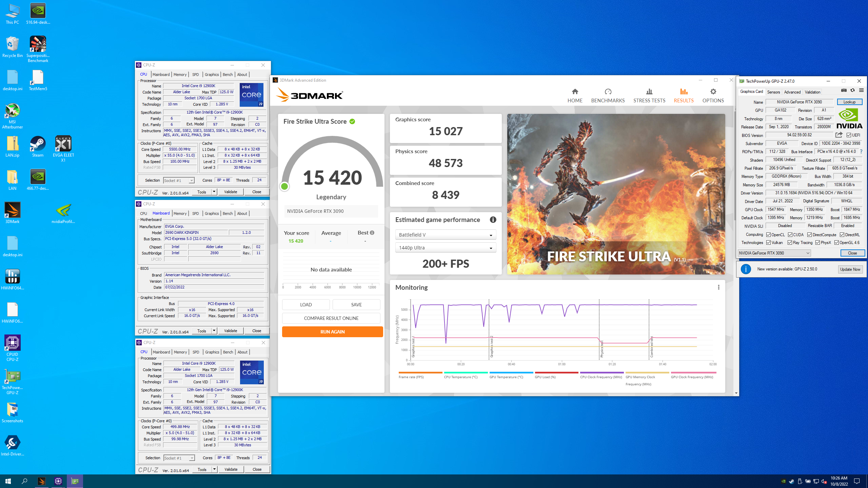Screen dimensions: 868x488
Task: Toggle the DirectML checkbox
Action: pos(842,235)
